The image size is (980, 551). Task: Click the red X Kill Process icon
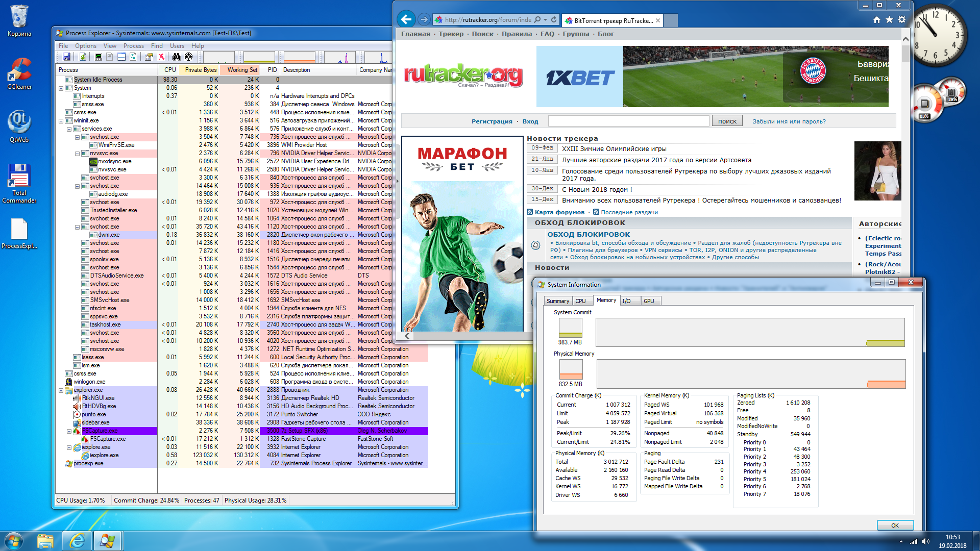(161, 57)
